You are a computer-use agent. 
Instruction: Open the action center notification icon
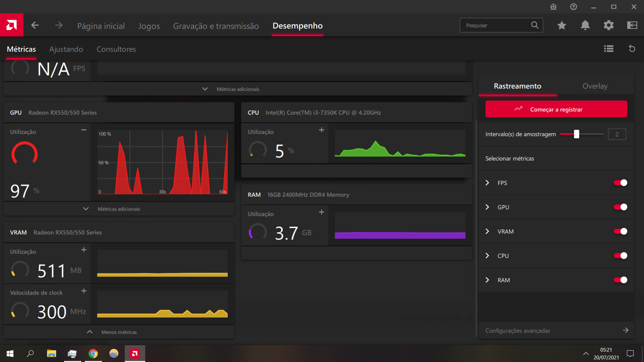coord(630,354)
